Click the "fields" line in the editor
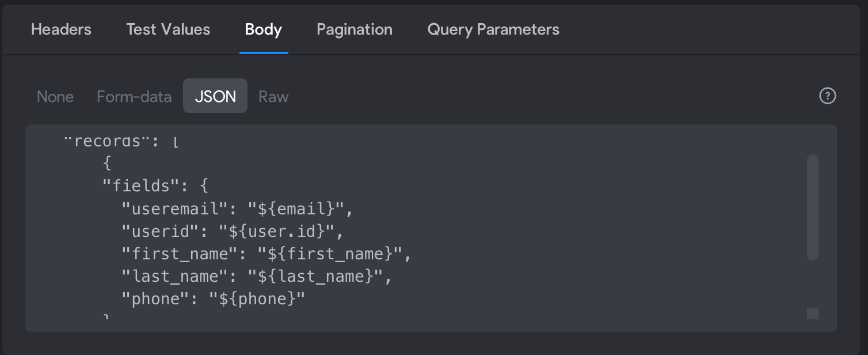 tap(155, 186)
